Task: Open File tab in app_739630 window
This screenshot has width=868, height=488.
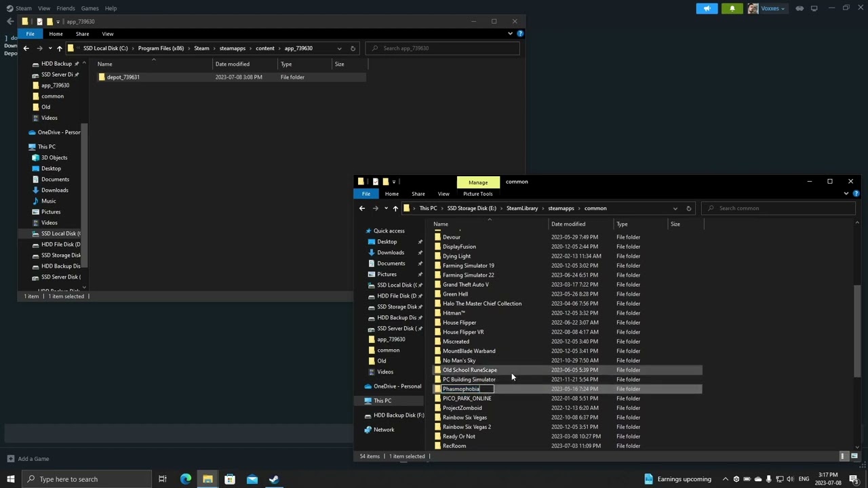Action: click(31, 34)
